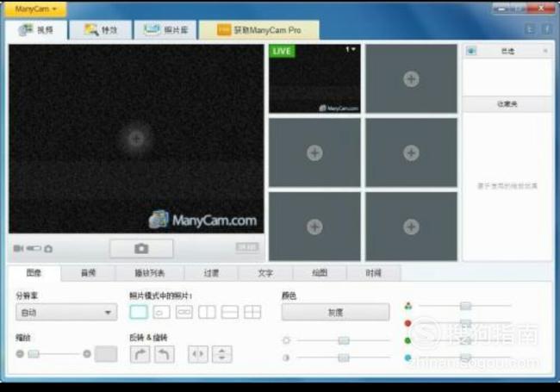The height and width of the screenshot is (392, 560).
Task: Add source in middle-row slot under slot two
Action: (411, 152)
